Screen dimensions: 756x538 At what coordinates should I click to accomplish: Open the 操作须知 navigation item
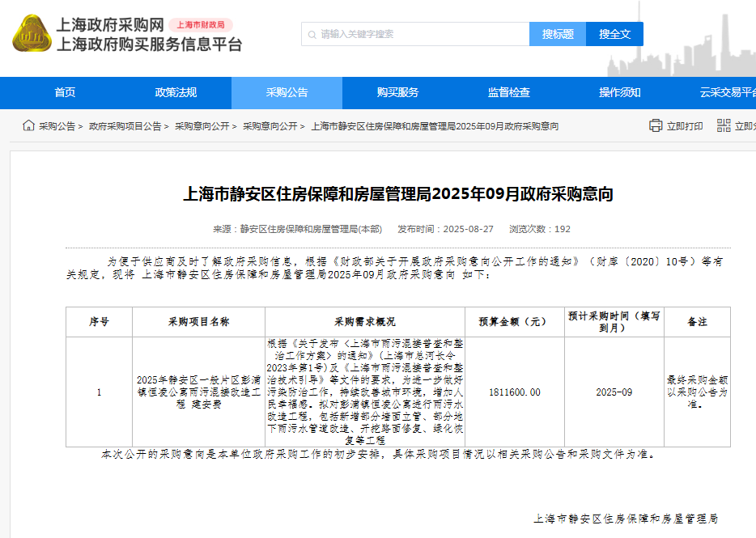click(619, 93)
